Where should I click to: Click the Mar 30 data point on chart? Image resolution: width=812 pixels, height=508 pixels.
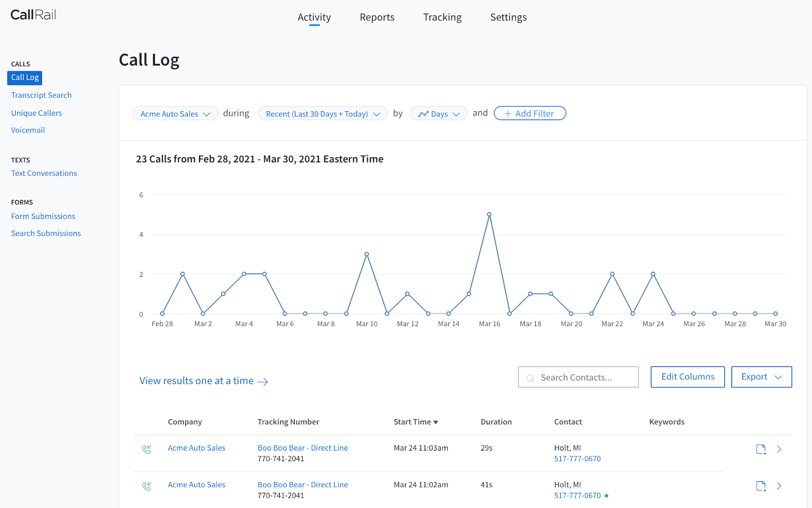click(775, 313)
